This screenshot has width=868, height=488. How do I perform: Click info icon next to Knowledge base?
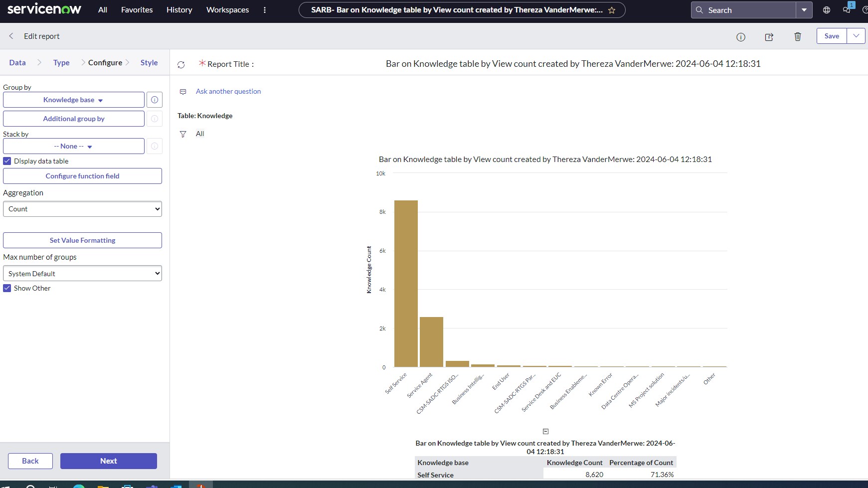155,100
